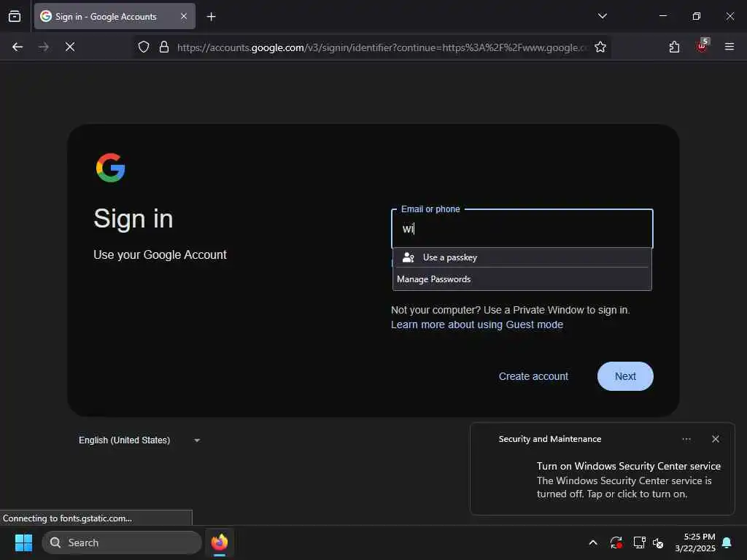Click Create account
The image size is (747, 560).
[533, 376]
